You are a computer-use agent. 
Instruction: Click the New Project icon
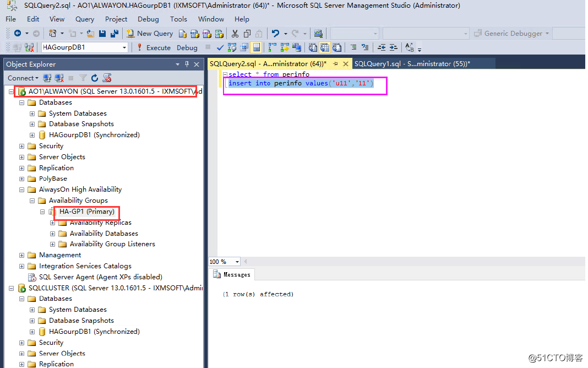point(52,34)
